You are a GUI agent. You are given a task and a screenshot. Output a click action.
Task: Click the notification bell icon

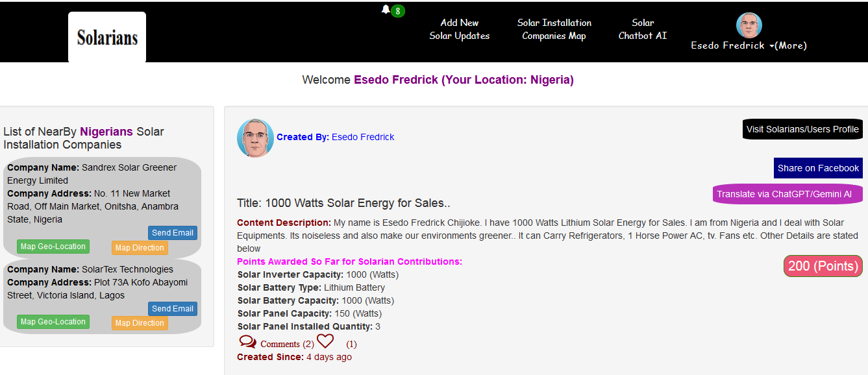tap(386, 10)
